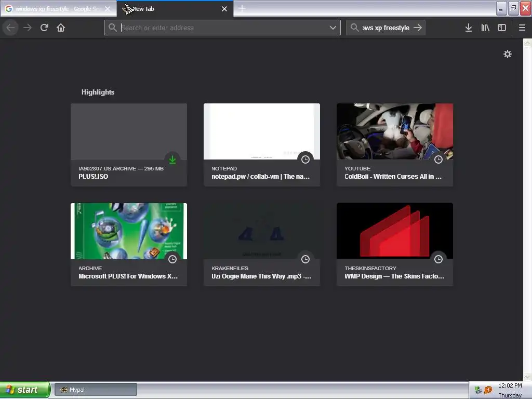Click 'IA902807.US.ARCHIVE — 295 MB' text

coord(121,168)
